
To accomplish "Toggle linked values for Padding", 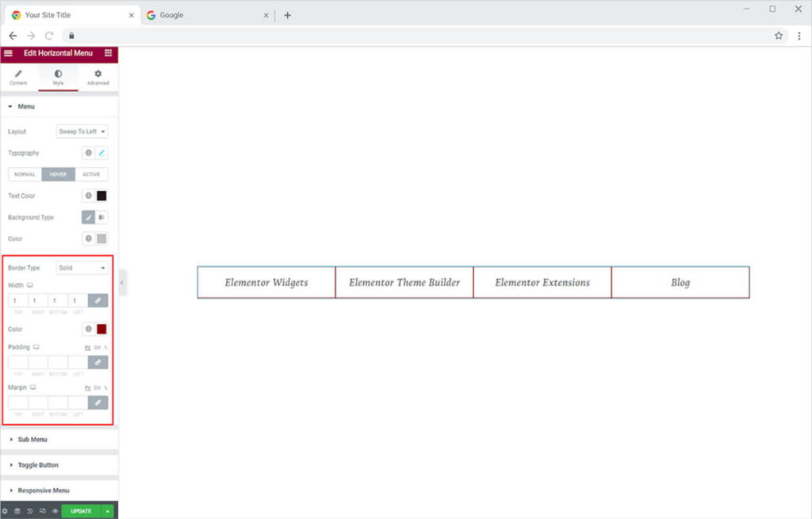I will click(98, 362).
